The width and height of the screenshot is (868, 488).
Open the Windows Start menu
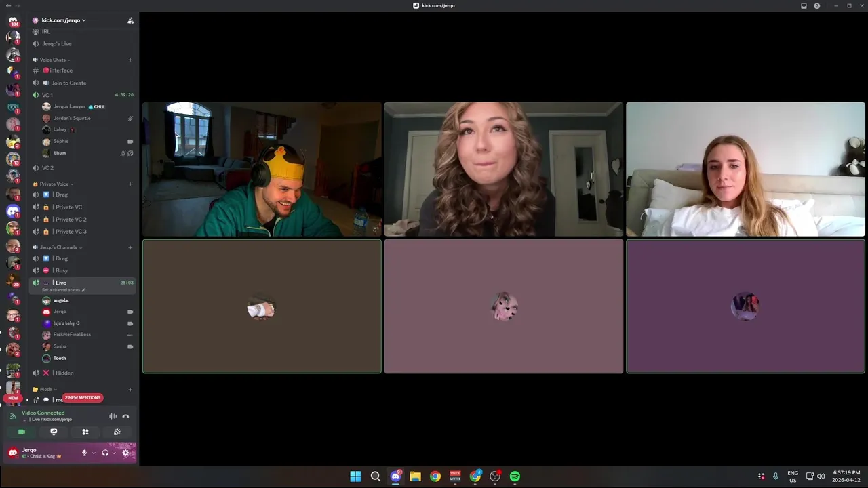click(355, 476)
